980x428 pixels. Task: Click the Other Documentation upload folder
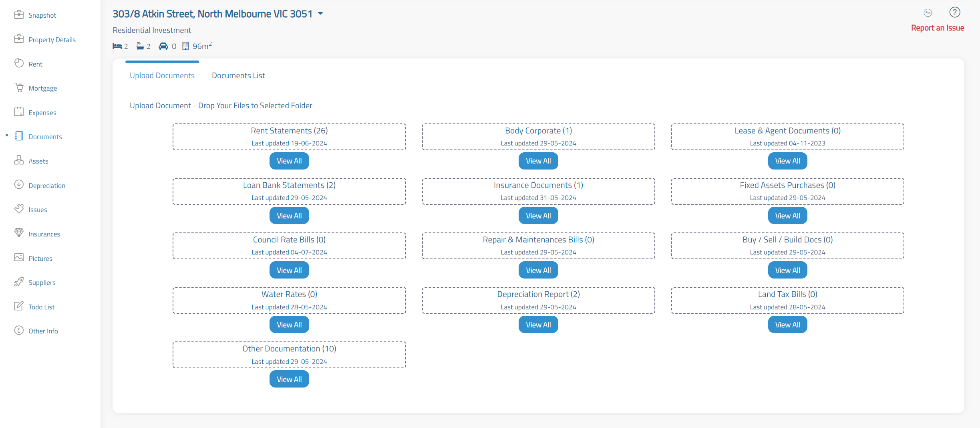click(289, 355)
